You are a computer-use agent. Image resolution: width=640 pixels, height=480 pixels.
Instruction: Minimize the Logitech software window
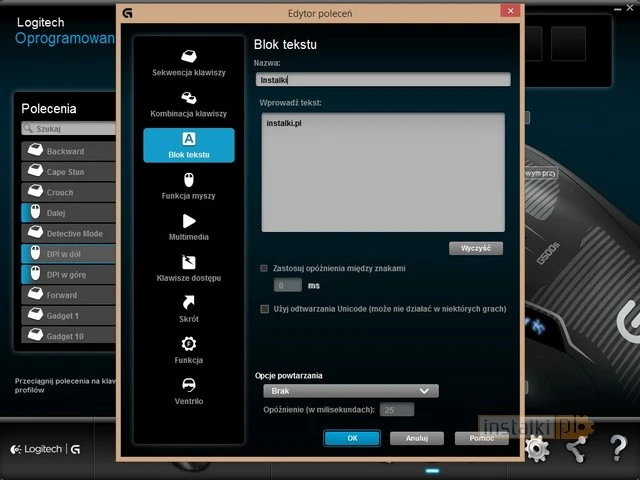(x=619, y=8)
